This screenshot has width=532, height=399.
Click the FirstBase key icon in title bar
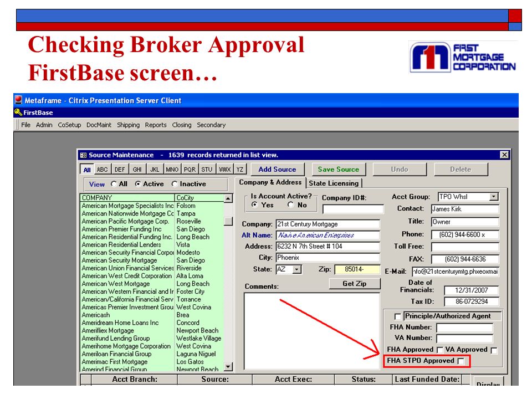[x=18, y=112]
